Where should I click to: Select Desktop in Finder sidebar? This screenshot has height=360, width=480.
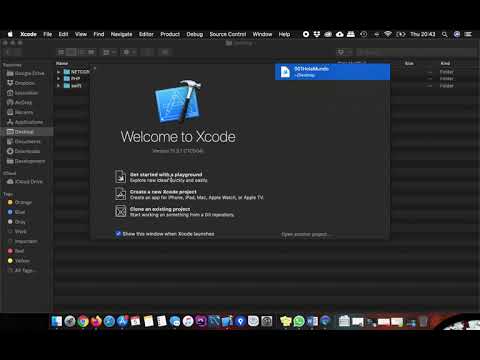(27, 132)
